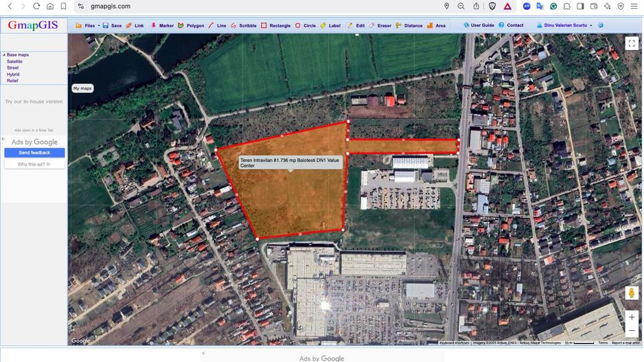Click the bookmark icon
Screen dimensions: 644x362
[x=63, y=6]
